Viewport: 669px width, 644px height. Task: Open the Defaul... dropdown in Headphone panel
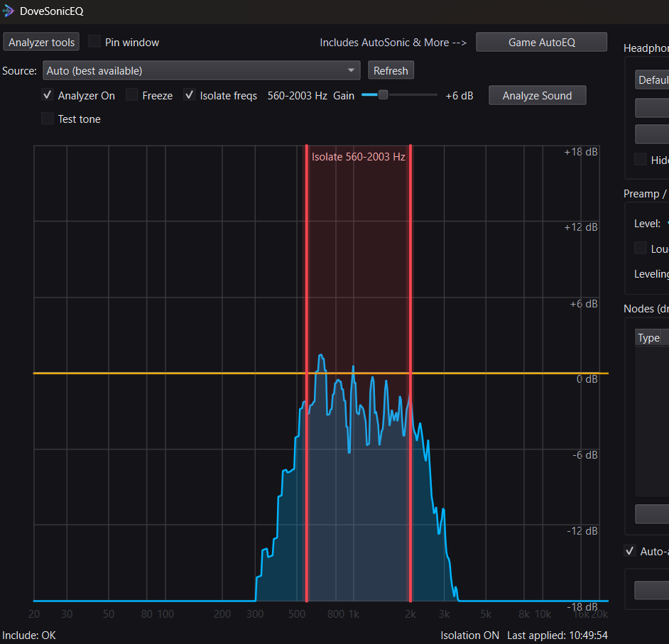652,80
